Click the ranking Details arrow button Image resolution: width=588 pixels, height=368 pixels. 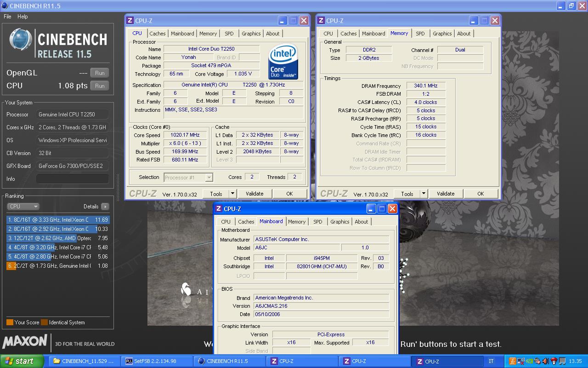coord(105,207)
